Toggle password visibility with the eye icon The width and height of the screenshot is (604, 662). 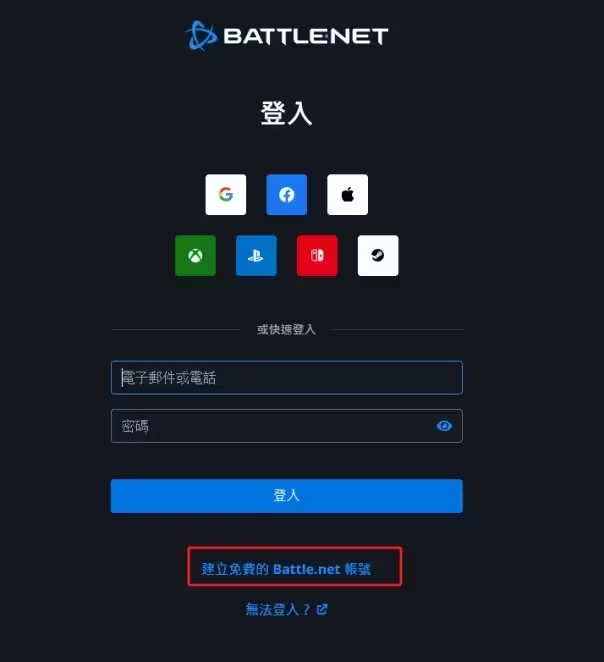(444, 426)
